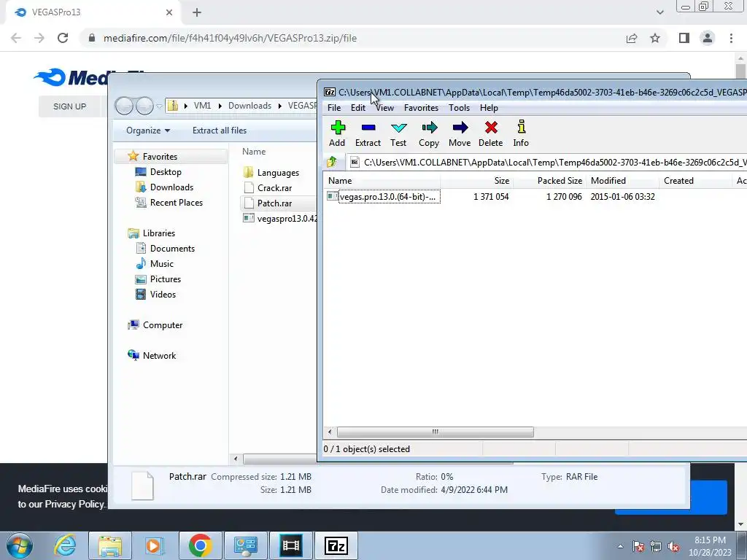747x560 pixels.
Task: Reload the MediaFire page in Chrome
Action: pos(63,38)
